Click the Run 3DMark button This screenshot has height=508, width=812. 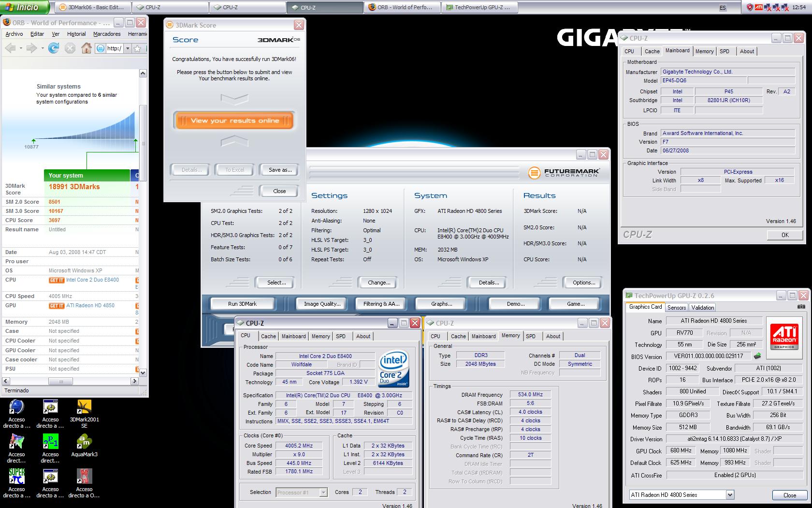pos(242,304)
